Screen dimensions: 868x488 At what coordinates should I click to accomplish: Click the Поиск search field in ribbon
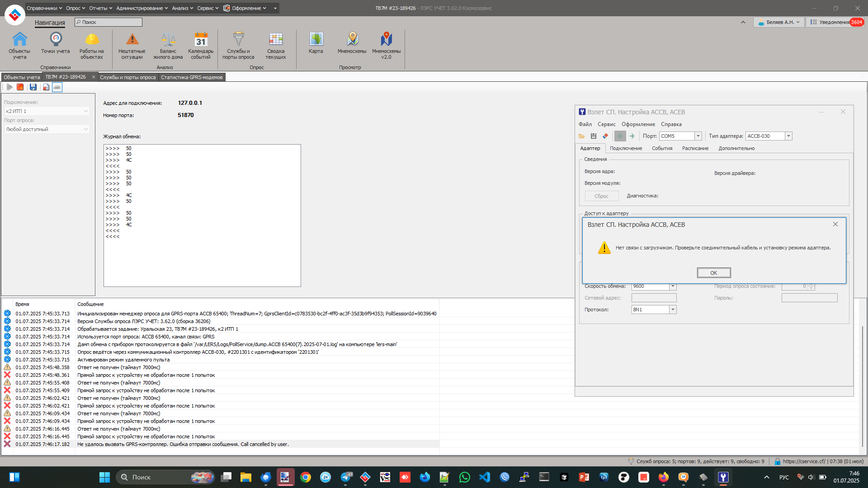coord(108,22)
